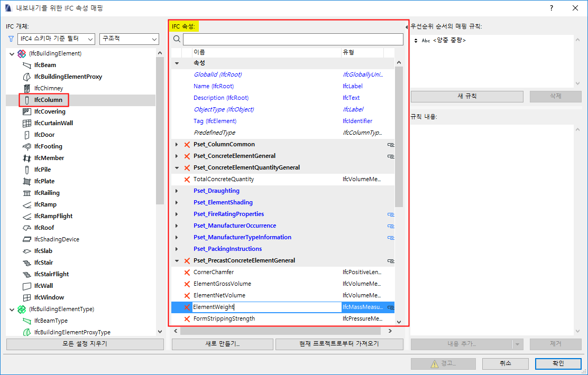
Task: Collapse the right panel with arrow
Action: (407, 27)
